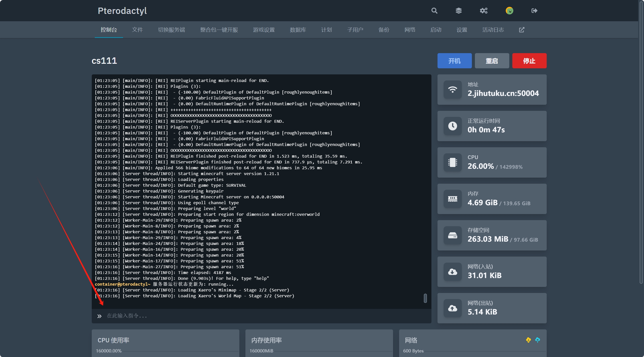
Task: Click storage value 263.03 MiB
Action: (488, 239)
